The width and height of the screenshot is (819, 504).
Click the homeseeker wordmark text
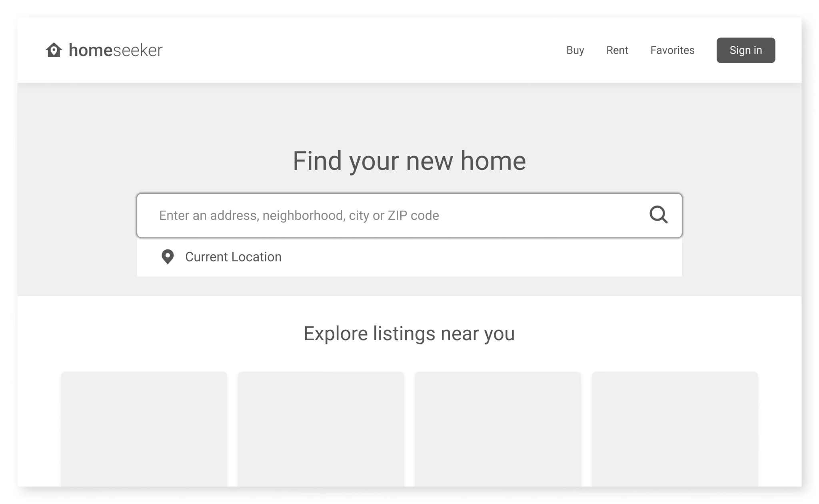116,50
